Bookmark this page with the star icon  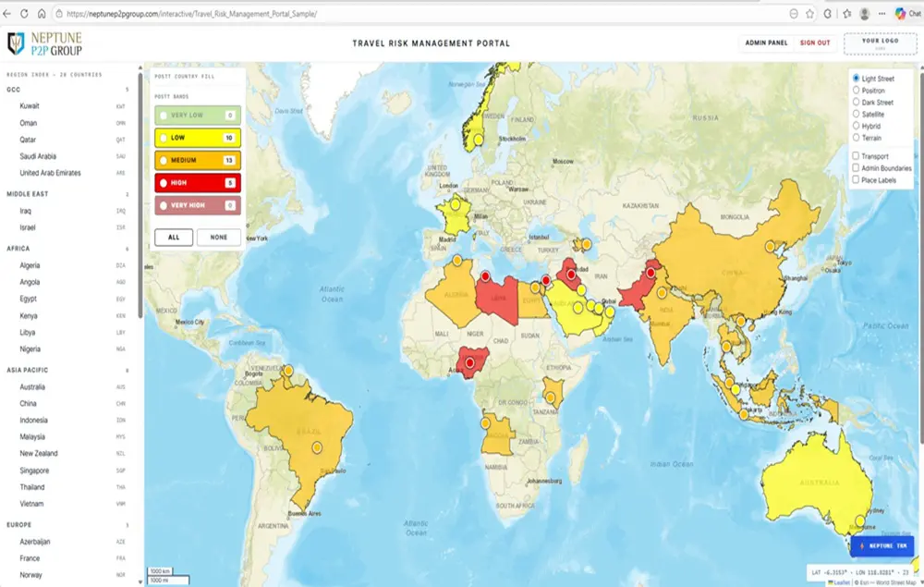pyautogui.click(x=810, y=14)
